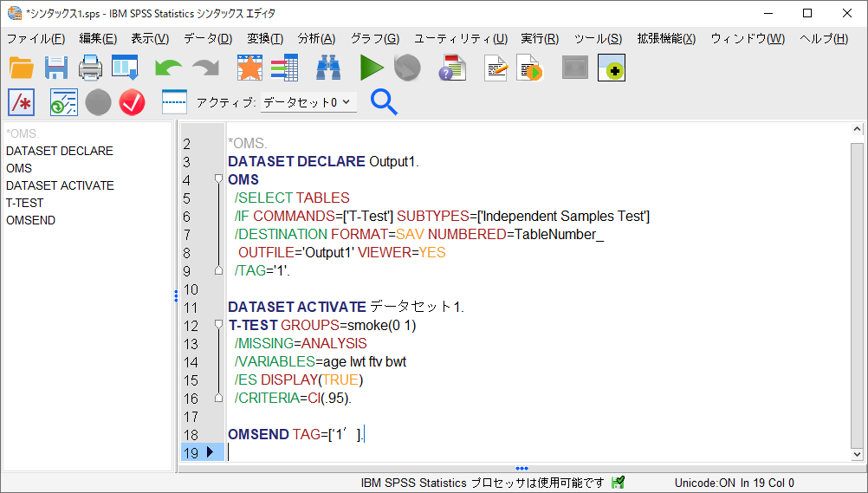Open the active dataset dropdown データセット0

[308, 102]
